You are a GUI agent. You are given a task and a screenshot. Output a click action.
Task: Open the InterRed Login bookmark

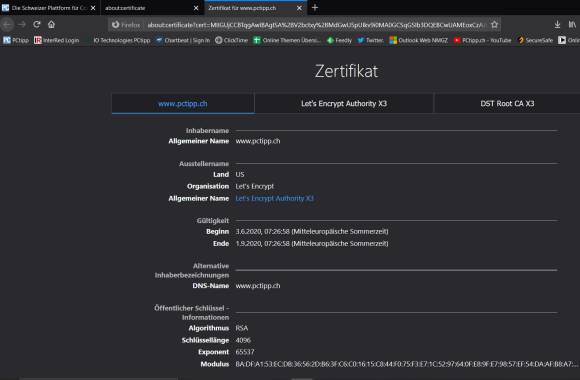point(57,40)
